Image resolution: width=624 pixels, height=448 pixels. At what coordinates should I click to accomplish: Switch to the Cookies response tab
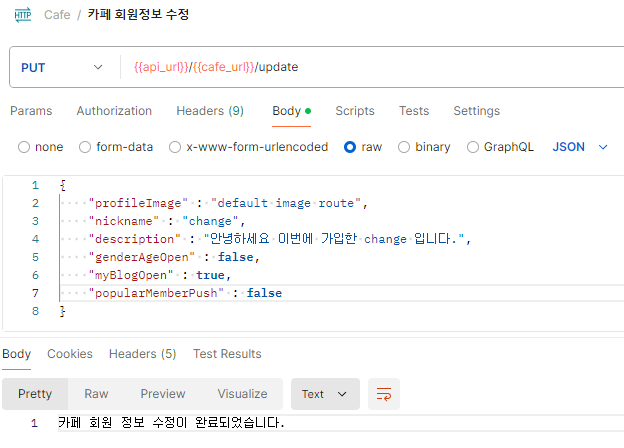(70, 354)
